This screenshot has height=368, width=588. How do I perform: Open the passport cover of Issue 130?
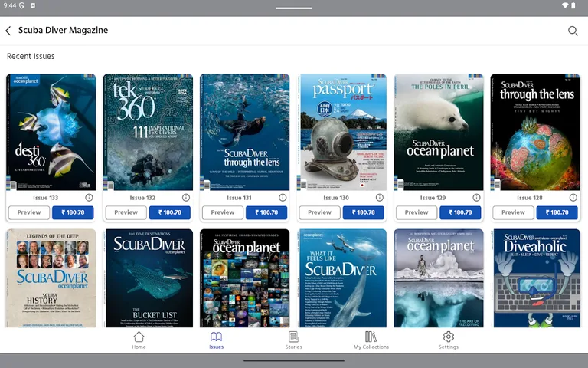[x=341, y=132]
